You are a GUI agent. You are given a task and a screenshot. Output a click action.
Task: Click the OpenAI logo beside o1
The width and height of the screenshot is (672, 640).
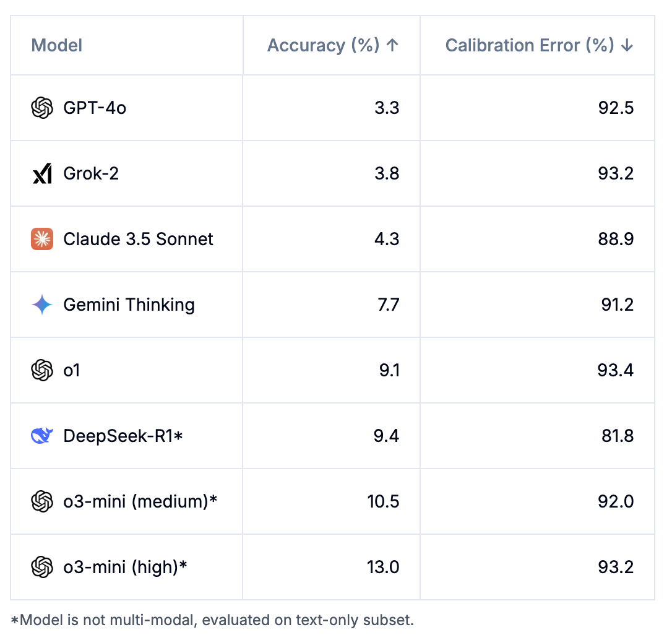tap(42, 370)
